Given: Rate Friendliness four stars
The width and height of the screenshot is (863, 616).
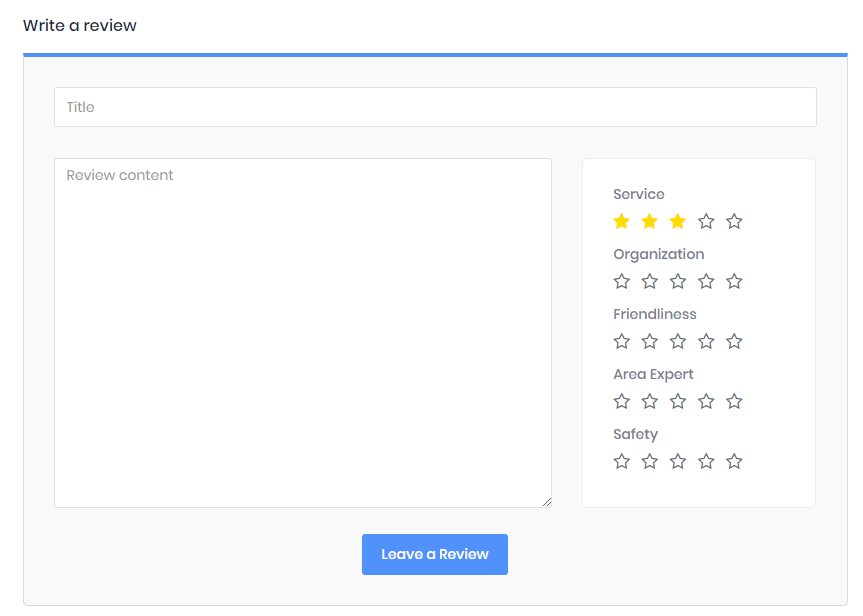Looking at the screenshot, I should pyautogui.click(x=706, y=341).
